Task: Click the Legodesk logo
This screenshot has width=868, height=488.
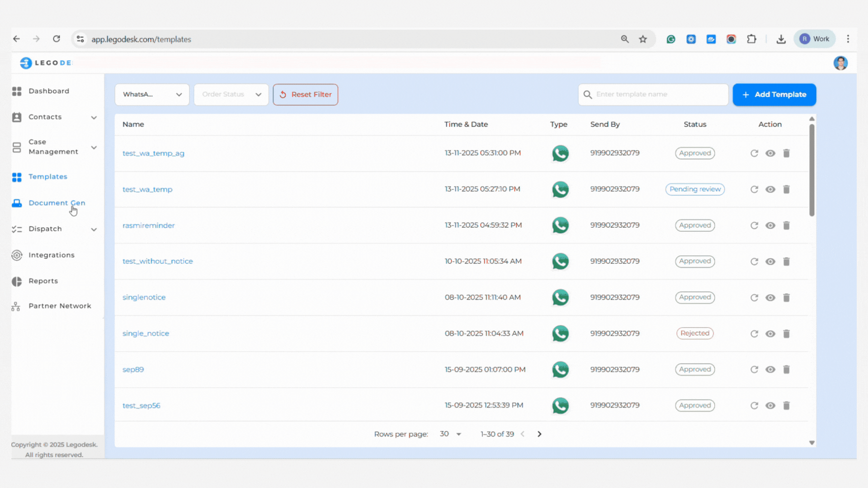Action: click(46, 63)
